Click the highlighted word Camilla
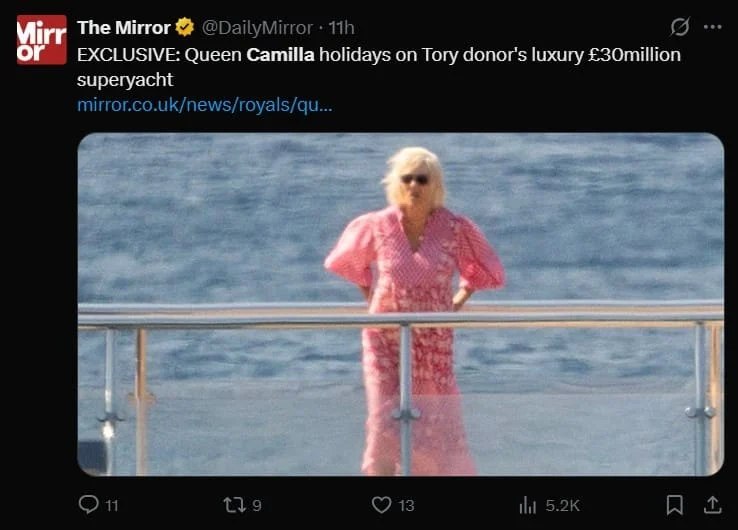The height and width of the screenshot is (530, 738). tap(280, 54)
